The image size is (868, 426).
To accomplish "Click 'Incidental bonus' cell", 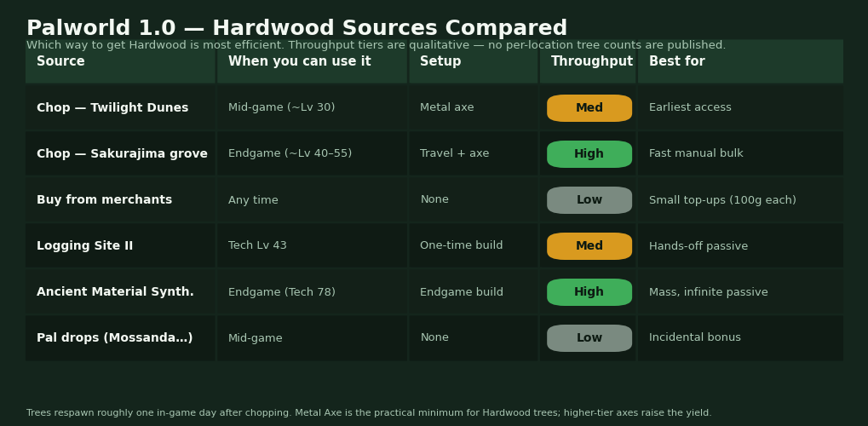I will point(741,338).
